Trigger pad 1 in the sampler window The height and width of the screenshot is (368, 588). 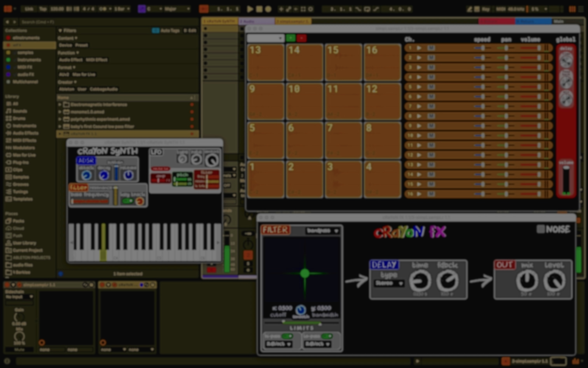[x=266, y=179]
